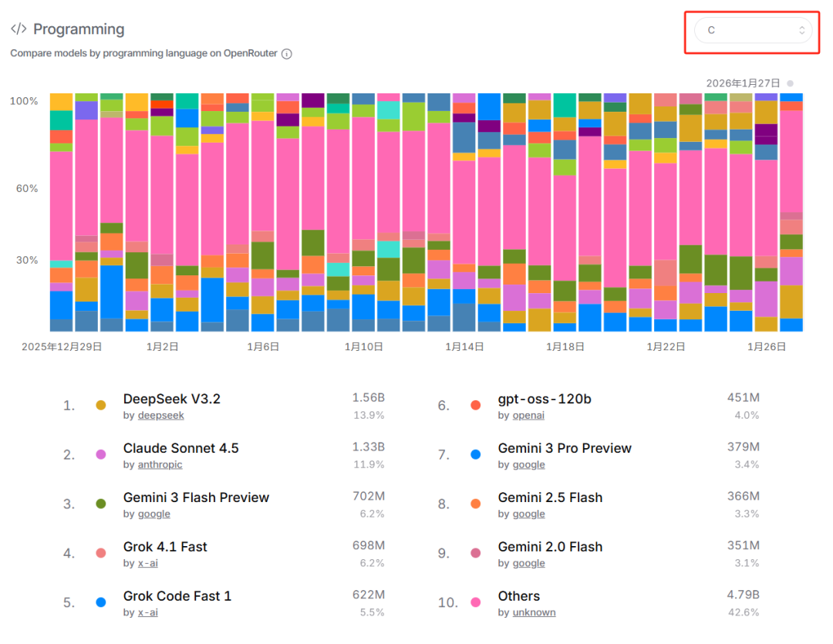
Task: Select the Gemini 2.0 Flash model name
Action: pyautogui.click(x=551, y=547)
